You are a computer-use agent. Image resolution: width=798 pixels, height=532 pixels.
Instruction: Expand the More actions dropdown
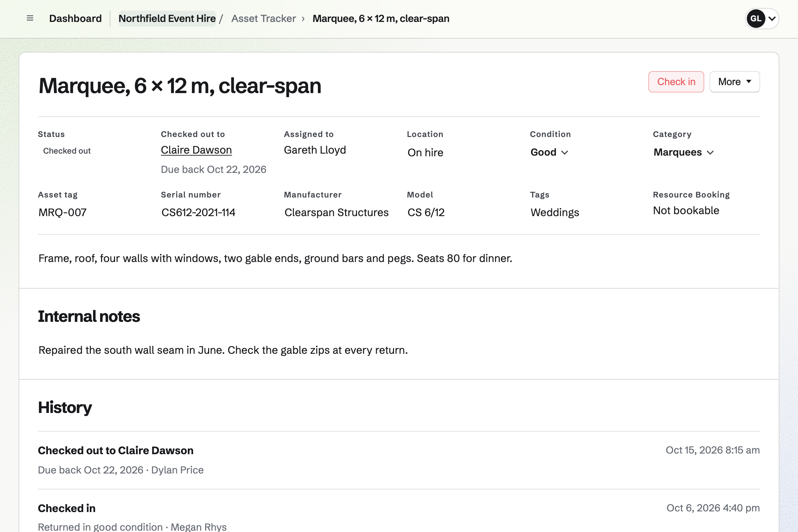[x=734, y=82]
